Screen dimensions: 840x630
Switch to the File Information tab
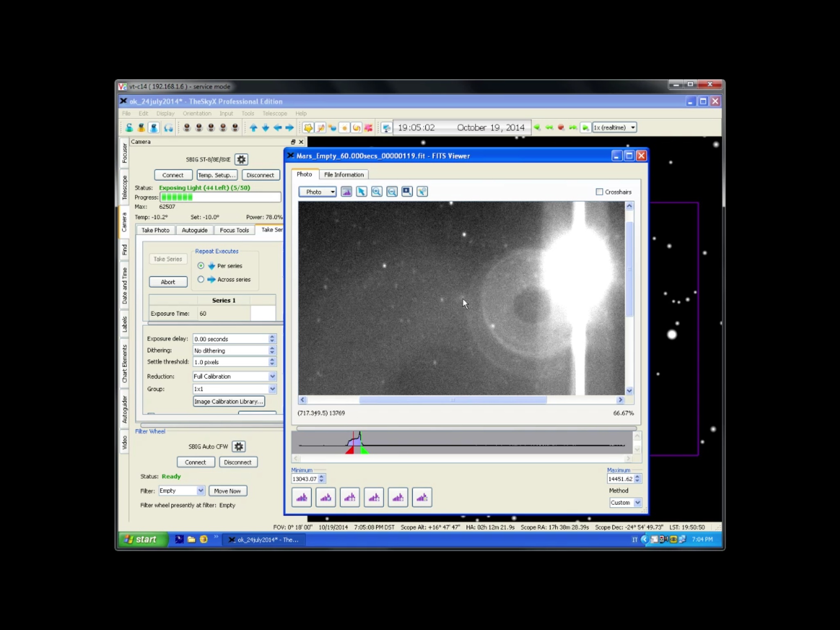tap(344, 175)
